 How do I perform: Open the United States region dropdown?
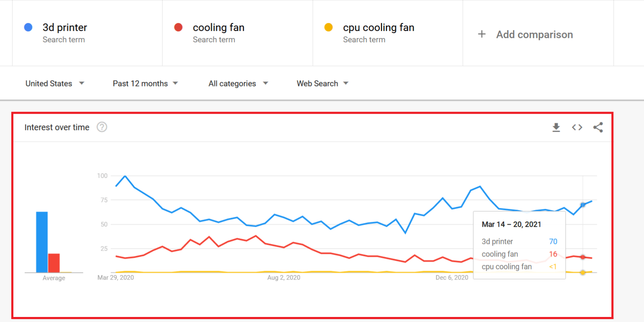click(x=55, y=83)
